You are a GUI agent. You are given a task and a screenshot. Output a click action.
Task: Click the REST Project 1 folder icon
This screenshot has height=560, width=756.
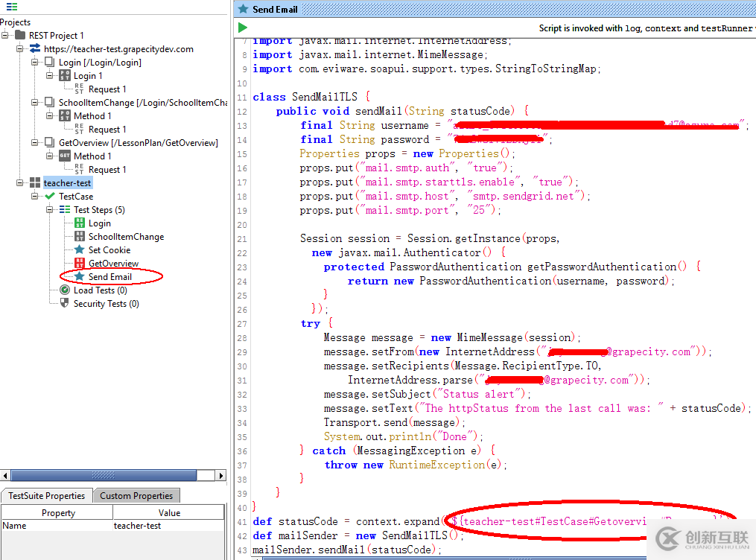point(20,36)
